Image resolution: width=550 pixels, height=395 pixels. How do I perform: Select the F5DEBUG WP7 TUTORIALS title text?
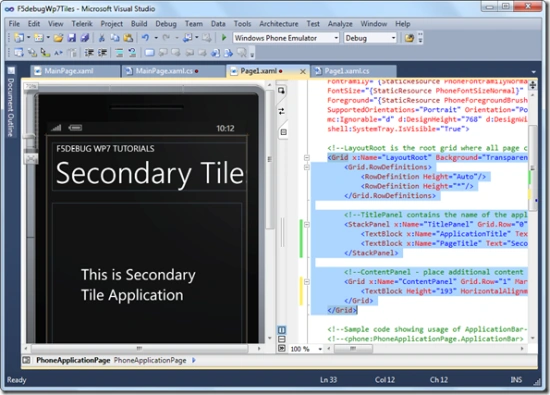click(105, 149)
